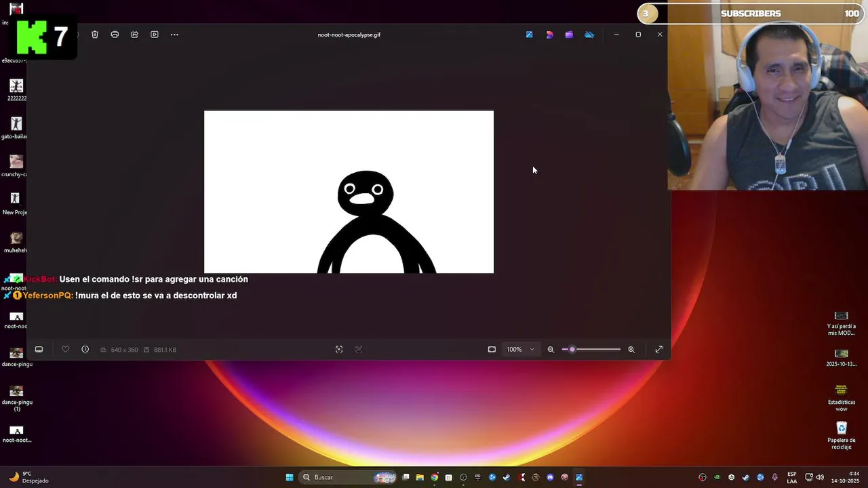Print the image from Photos toolbar
The width and height of the screenshot is (868, 488).
coord(115,35)
